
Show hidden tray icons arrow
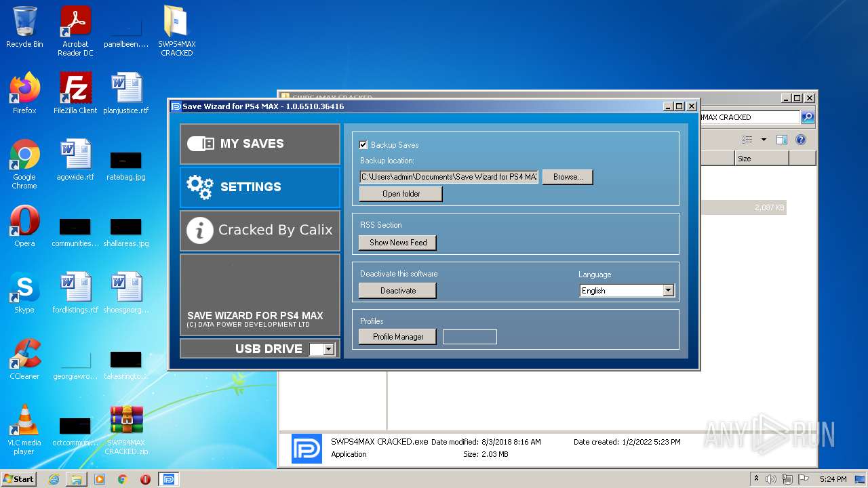tap(756, 479)
